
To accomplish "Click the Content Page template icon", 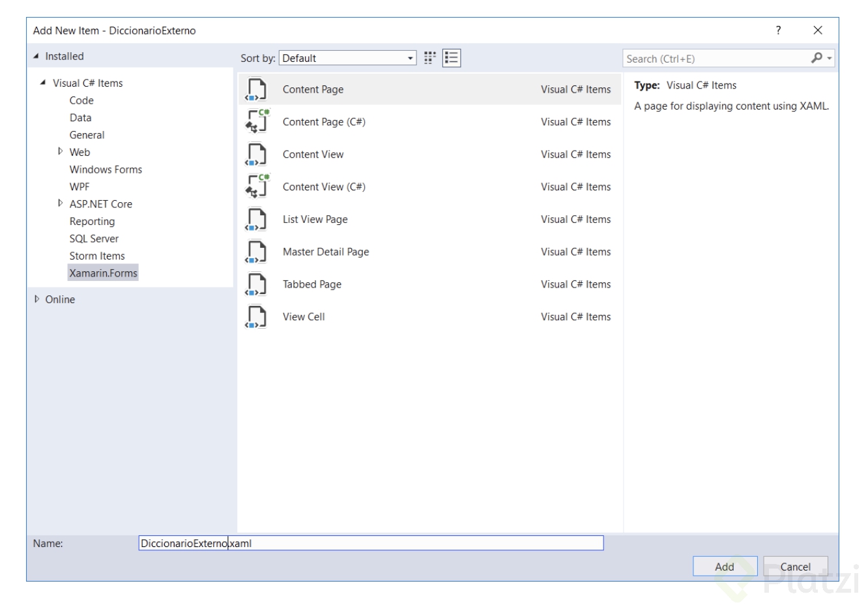I will pos(256,90).
